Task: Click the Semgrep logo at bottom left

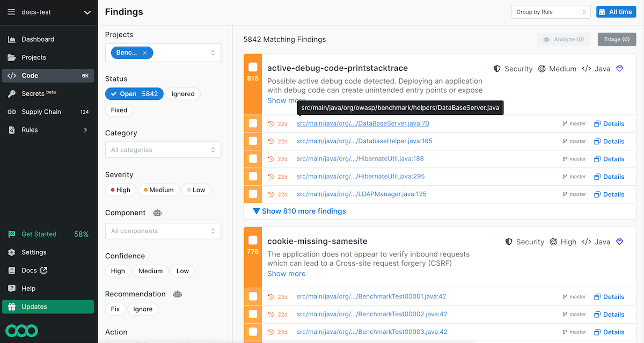Action: click(22, 330)
